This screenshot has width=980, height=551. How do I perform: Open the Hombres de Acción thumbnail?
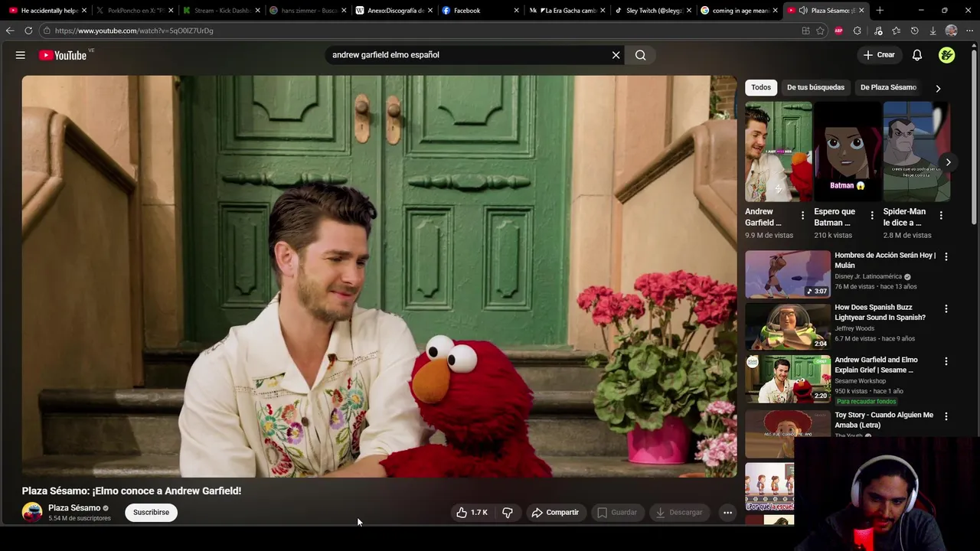pyautogui.click(x=788, y=274)
